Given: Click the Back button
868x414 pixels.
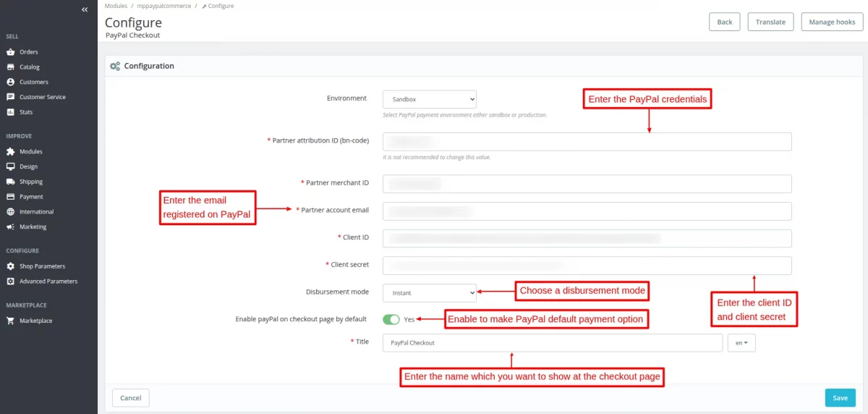Looking at the screenshot, I should click(x=725, y=22).
